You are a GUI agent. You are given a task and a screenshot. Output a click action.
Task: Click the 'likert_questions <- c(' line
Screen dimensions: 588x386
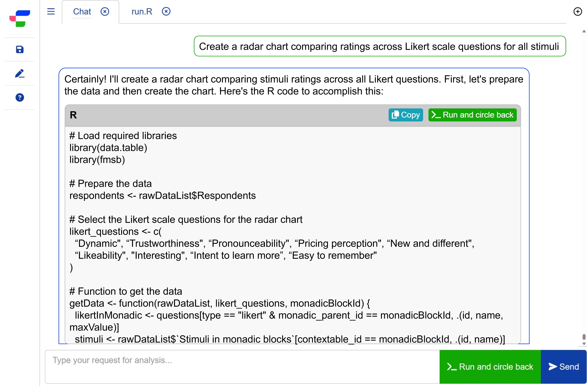coord(115,232)
